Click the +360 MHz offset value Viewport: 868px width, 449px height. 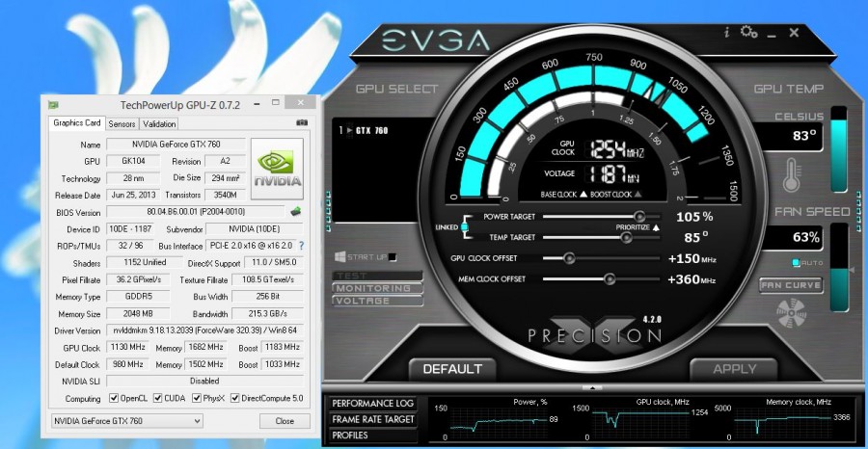point(692,279)
